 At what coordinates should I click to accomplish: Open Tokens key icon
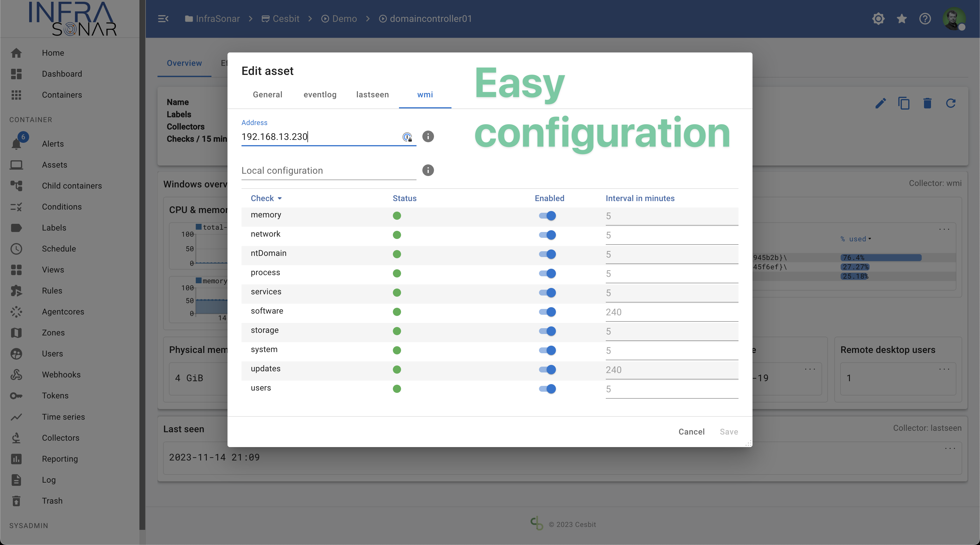[16, 396]
